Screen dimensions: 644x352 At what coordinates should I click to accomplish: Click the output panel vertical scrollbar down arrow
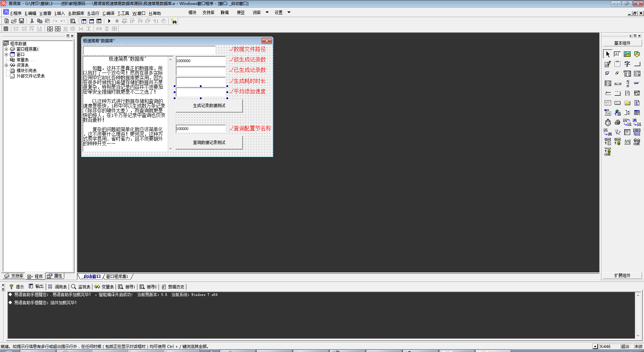pyautogui.click(x=638, y=336)
